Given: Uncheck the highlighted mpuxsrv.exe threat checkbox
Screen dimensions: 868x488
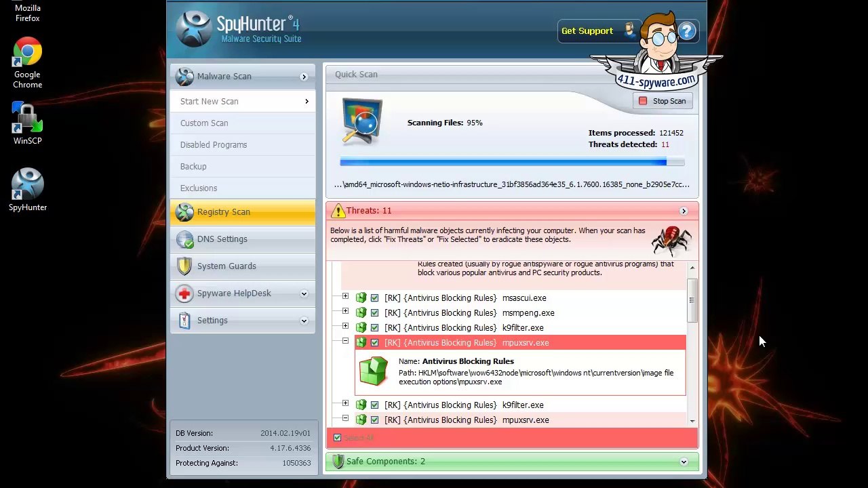Looking at the screenshot, I should (374, 343).
